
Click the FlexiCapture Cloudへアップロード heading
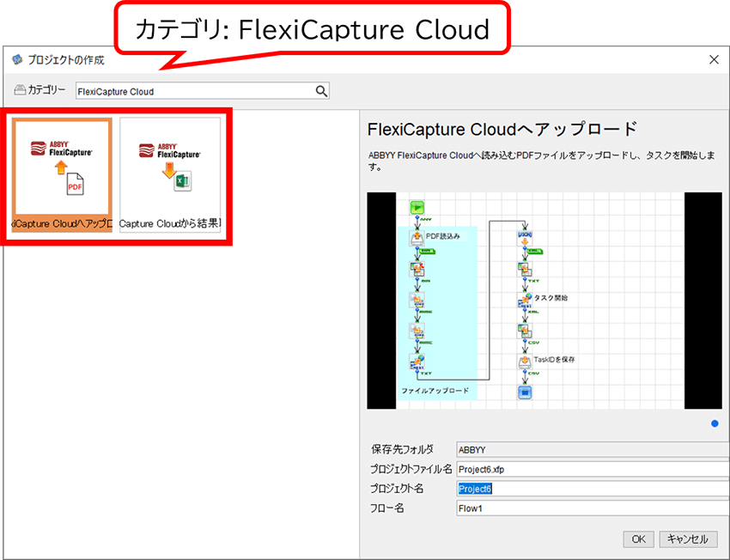pyautogui.click(x=502, y=130)
